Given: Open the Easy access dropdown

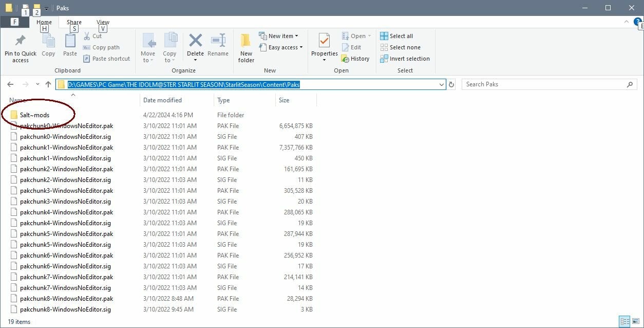Looking at the screenshot, I should tap(281, 47).
